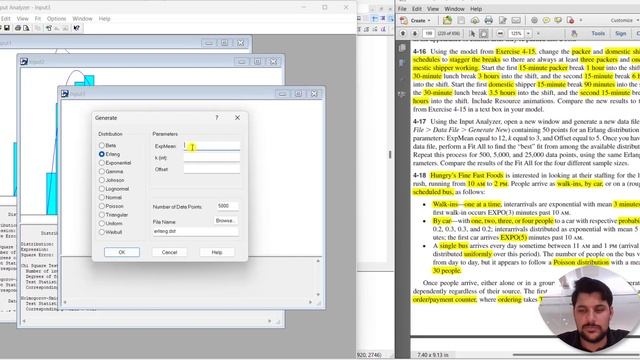Screen dimensions: 640x360
Task: Click the Print icon in Input Analyzer toolbar
Action: pyautogui.click(x=18, y=28)
